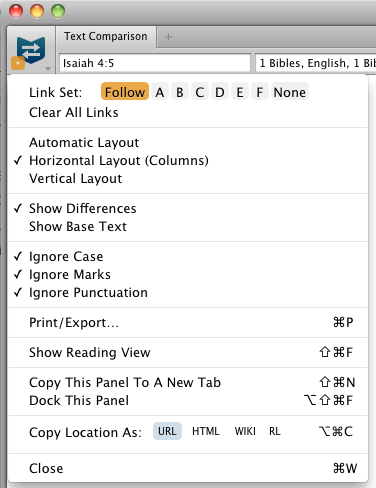Toggle Ignore Marks setting
Viewport: 376px width, 488px height.
click(x=70, y=274)
